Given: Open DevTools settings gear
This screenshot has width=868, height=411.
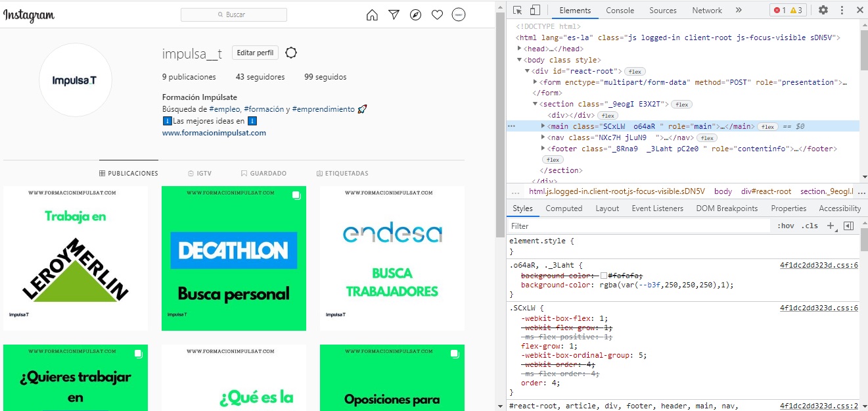Looking at the screenshot, I should pyautogui.click(x=823, y=11).
